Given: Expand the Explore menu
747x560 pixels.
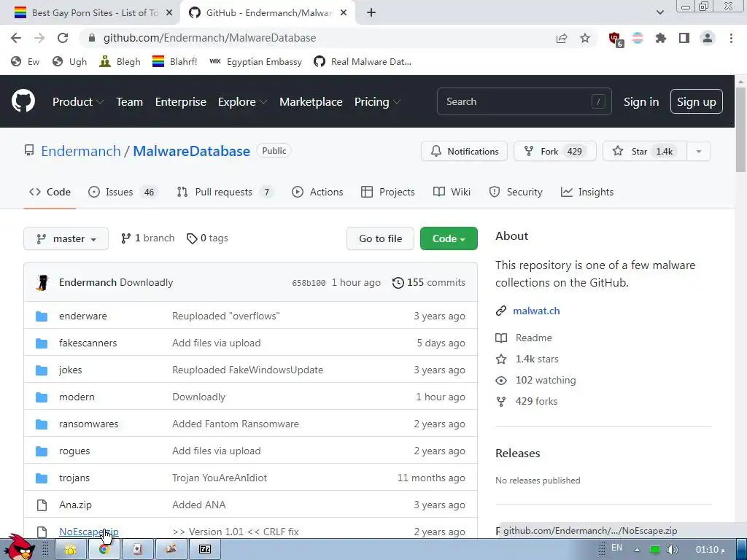Looking at the screenshot, I should [x=242, y=102].
